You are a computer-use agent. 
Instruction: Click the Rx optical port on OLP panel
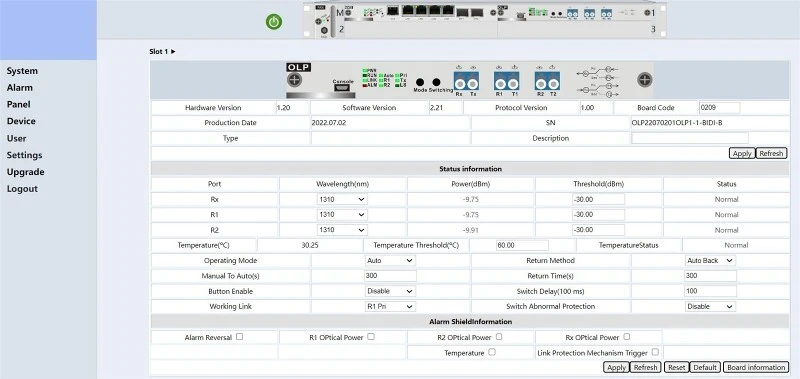[460, 84]
